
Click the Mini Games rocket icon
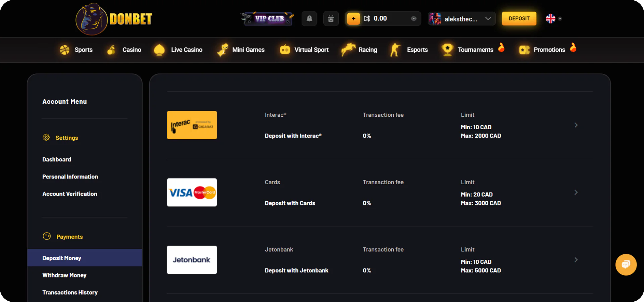pyautogui.click(x=222, y=50)
